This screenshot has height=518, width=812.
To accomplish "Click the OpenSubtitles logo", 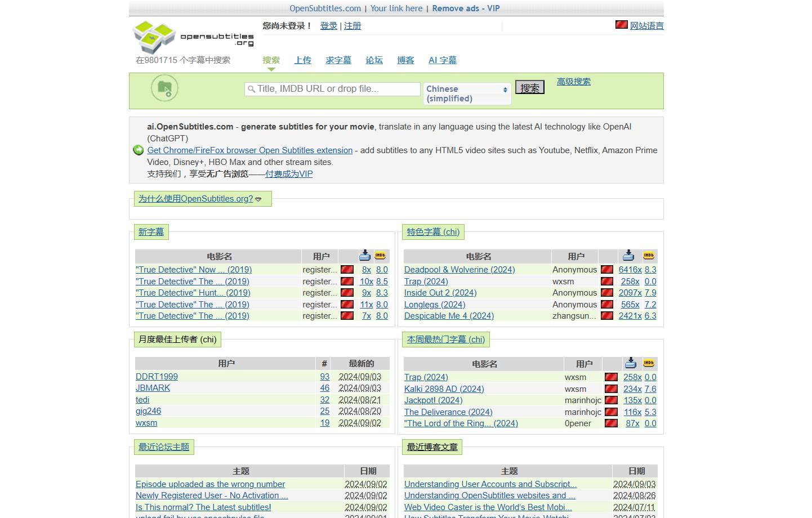I will tap(193, 37).
